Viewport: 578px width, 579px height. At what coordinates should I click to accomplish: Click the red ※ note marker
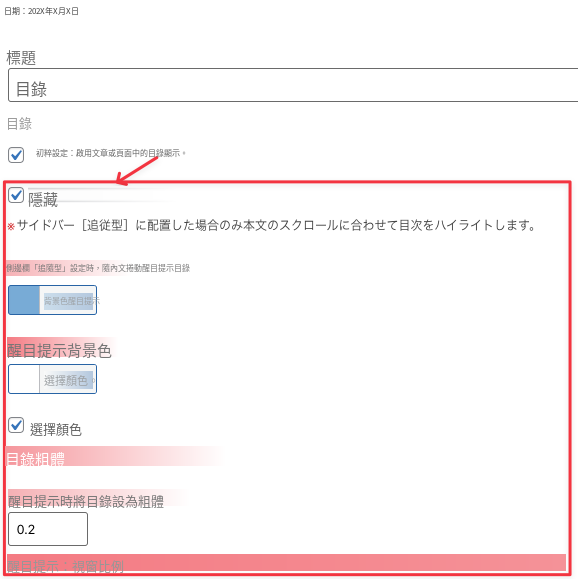[x=11, y=226]
